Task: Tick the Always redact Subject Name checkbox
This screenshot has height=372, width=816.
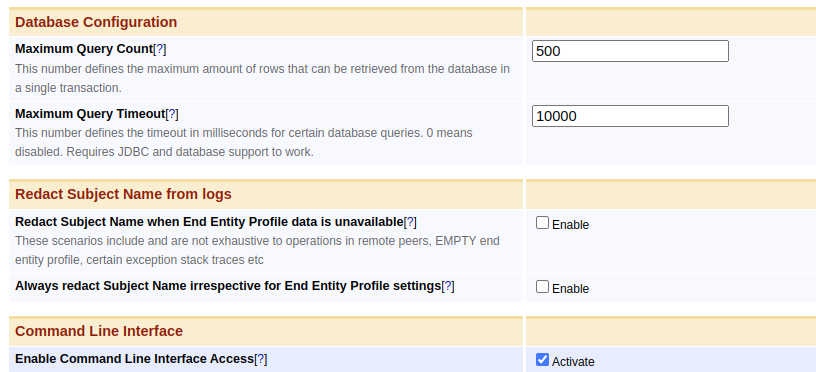Action: pyautogui.click(x=542, y=287)
